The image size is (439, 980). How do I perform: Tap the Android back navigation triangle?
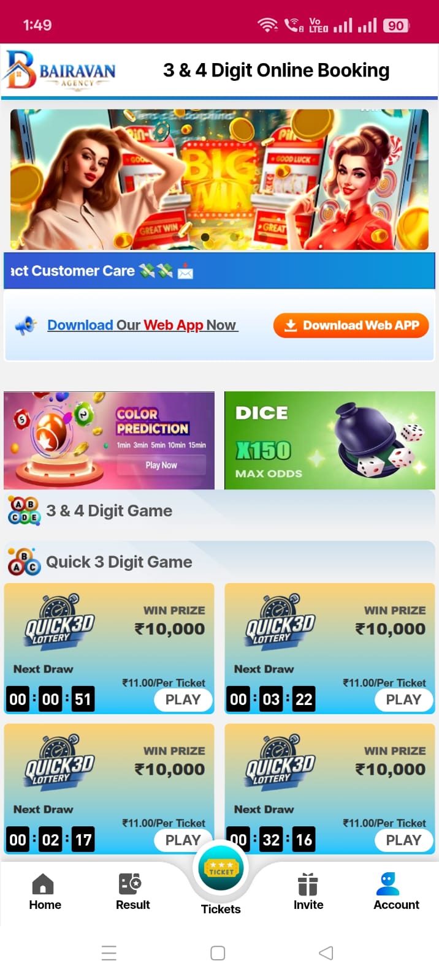[x=326, y=953]
